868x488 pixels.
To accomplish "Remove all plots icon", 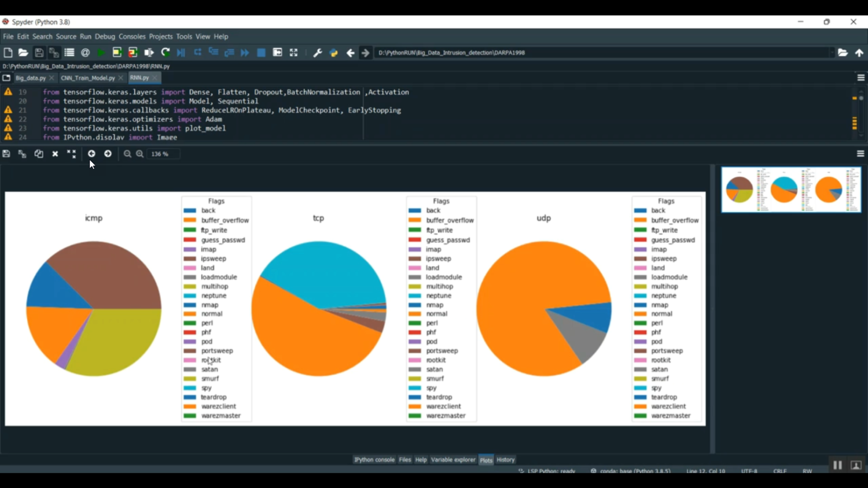I will pos(71,154).
